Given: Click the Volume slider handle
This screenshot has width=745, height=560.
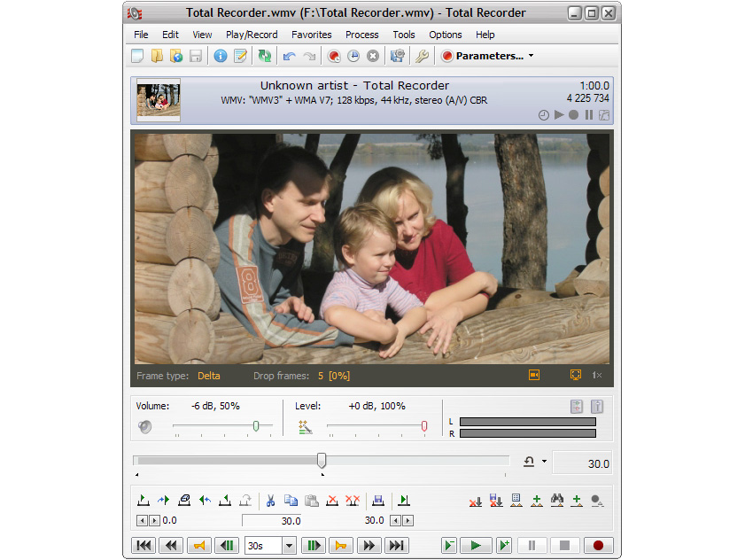Looking at the screenshot, I should (256, 426).
